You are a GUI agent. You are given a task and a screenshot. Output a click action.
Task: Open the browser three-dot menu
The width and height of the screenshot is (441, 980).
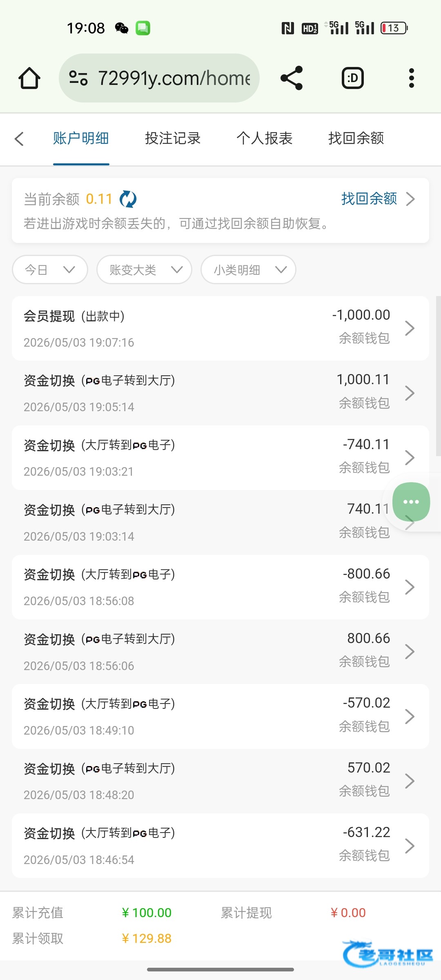point(411,78)
